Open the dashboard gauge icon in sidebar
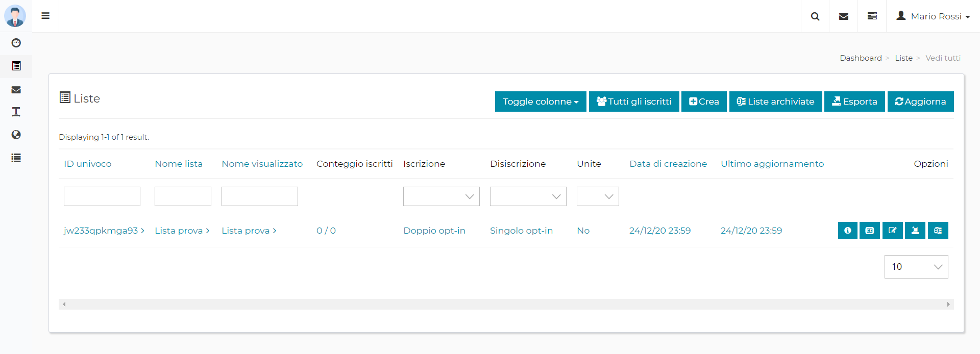980x354 pixels. (x=16, y=43)
